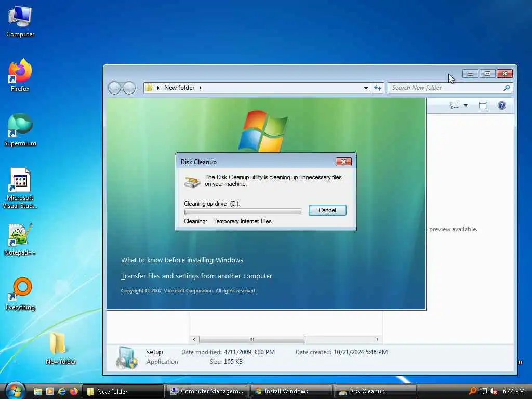Switch to Computer Management taskbar button
Screen dimensions: 532x399
pyautogui.click(x=207, y=391)
